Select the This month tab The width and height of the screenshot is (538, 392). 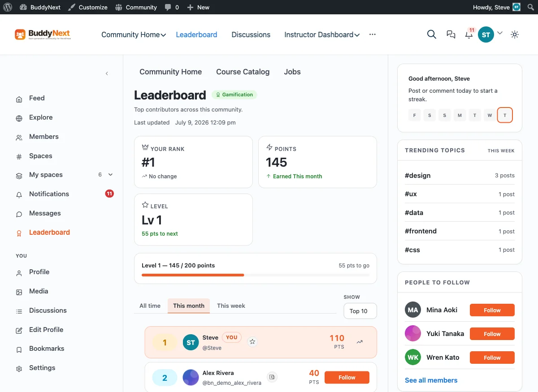point(189,306)
